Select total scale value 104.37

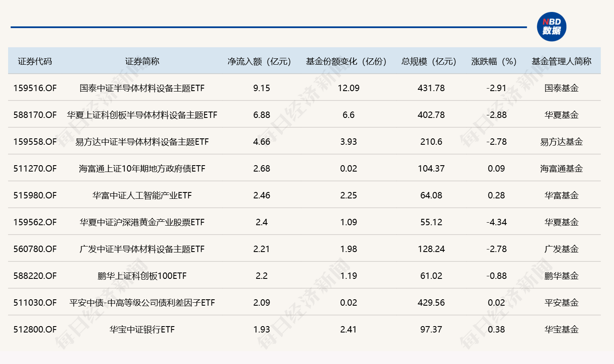pos(431,169)
